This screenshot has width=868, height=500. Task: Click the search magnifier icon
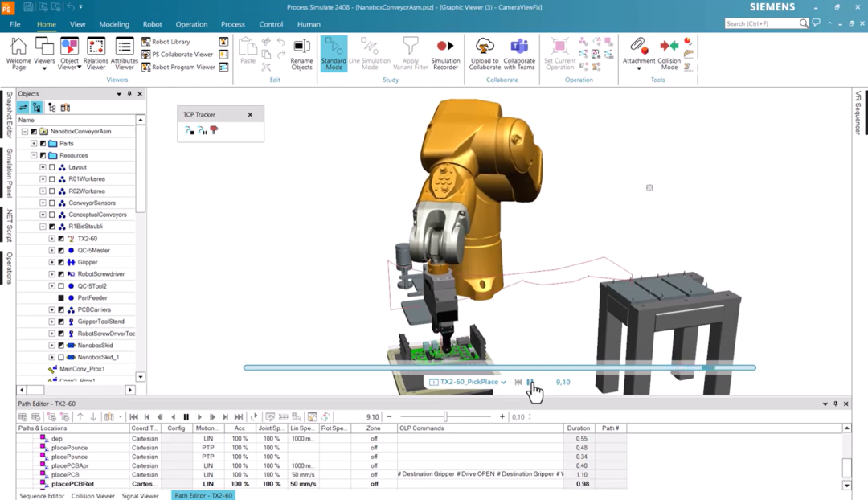804,23
